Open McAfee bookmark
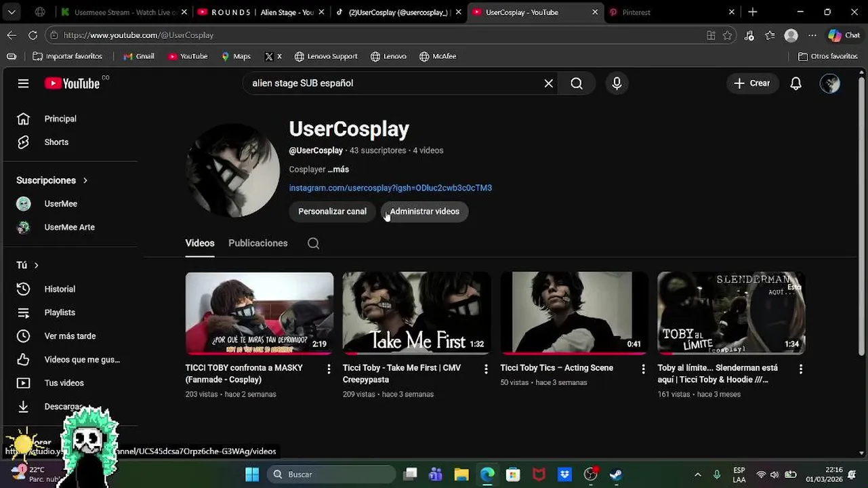Screen dimensions: 868x488 tap(438, 56)
